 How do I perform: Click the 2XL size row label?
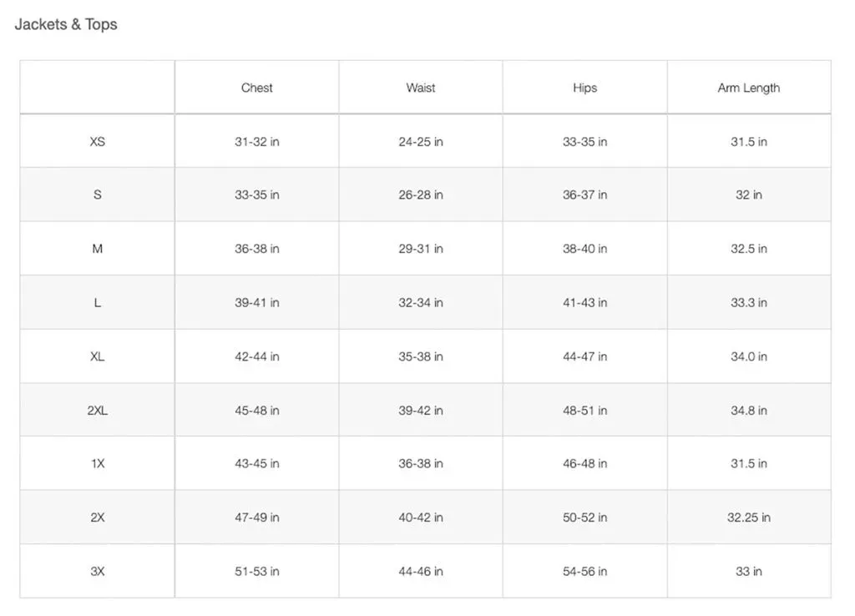click(97, 411)
